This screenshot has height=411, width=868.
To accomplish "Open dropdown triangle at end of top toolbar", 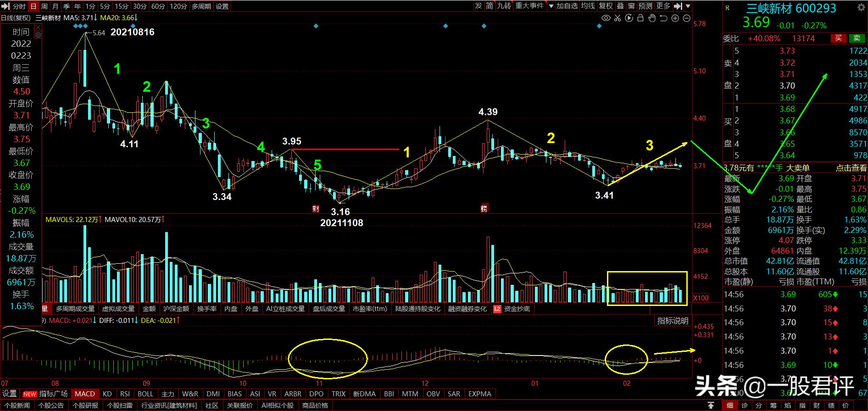I will (688, 6).
